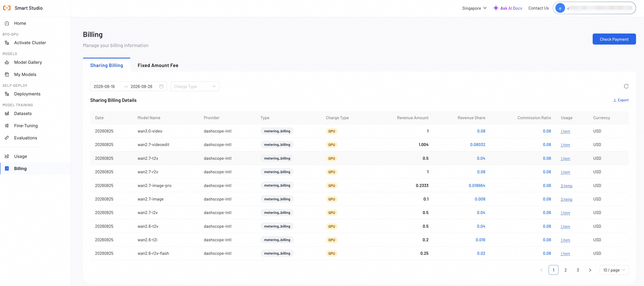This screenshot has height=286, width=644.
Task: Open the Singapore region dropdown
Action: tap(474, 8)
